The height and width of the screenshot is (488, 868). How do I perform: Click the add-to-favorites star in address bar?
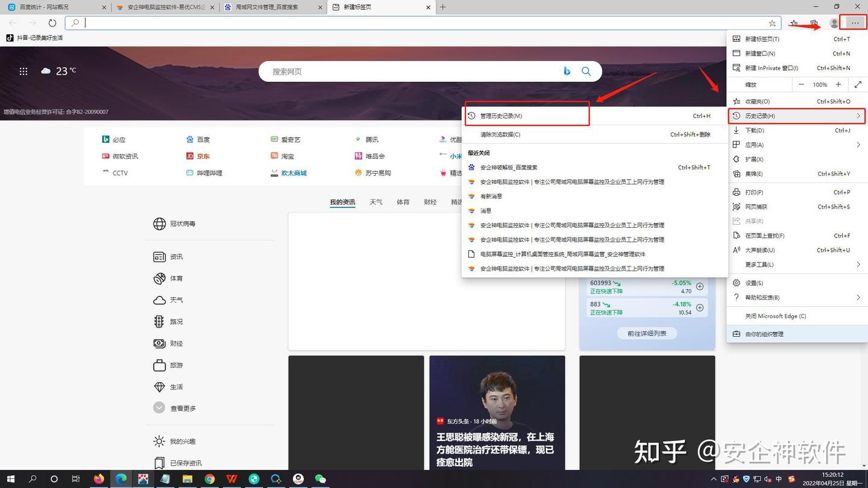[772, 23]
